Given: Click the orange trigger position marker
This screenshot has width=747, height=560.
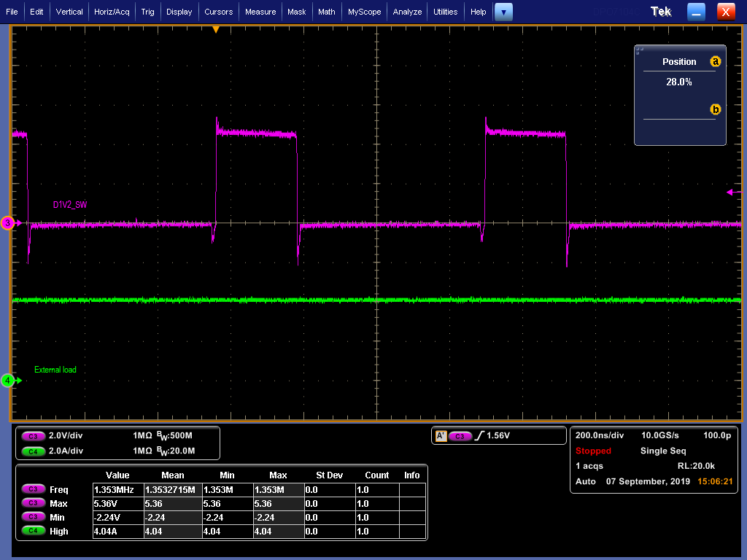Looking at the screenshot, I should click(x=215, y=29).
